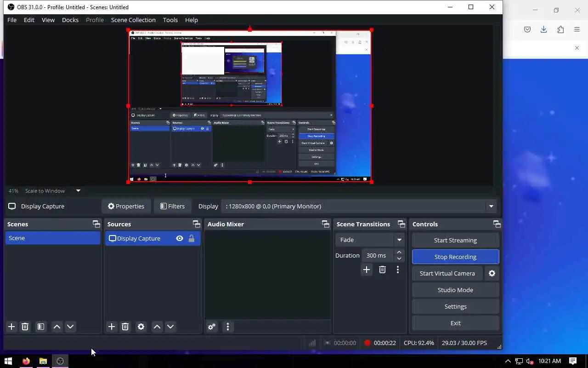Remove the selected scene with the trash icon

coord(25,327)
